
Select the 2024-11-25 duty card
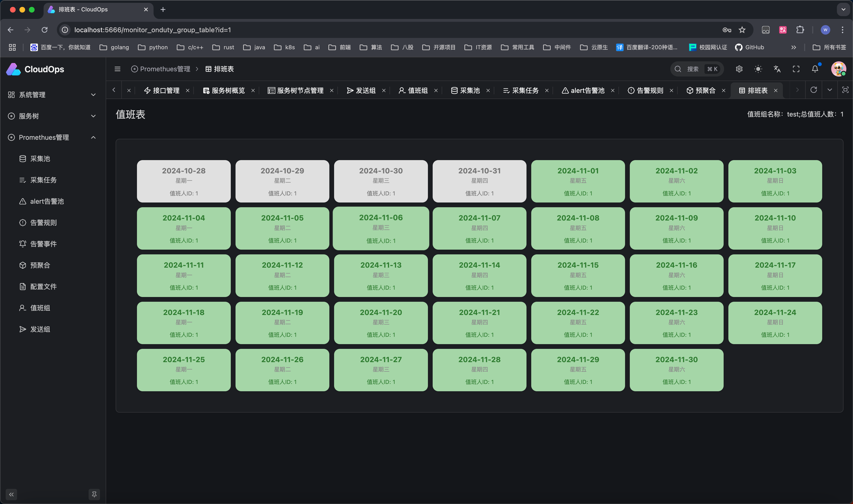[184, 370]
